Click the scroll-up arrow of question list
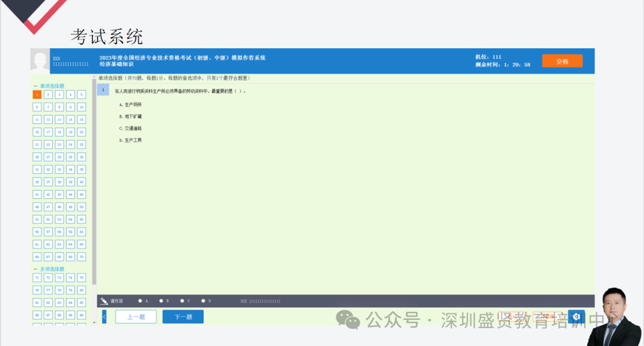Image resolution: width=644 pixels, height=346 pixels. click(x=94, y=78)
